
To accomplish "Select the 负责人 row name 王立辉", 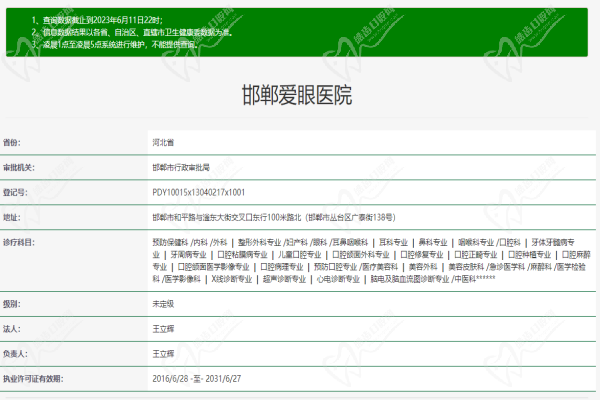I will point(163,354).
